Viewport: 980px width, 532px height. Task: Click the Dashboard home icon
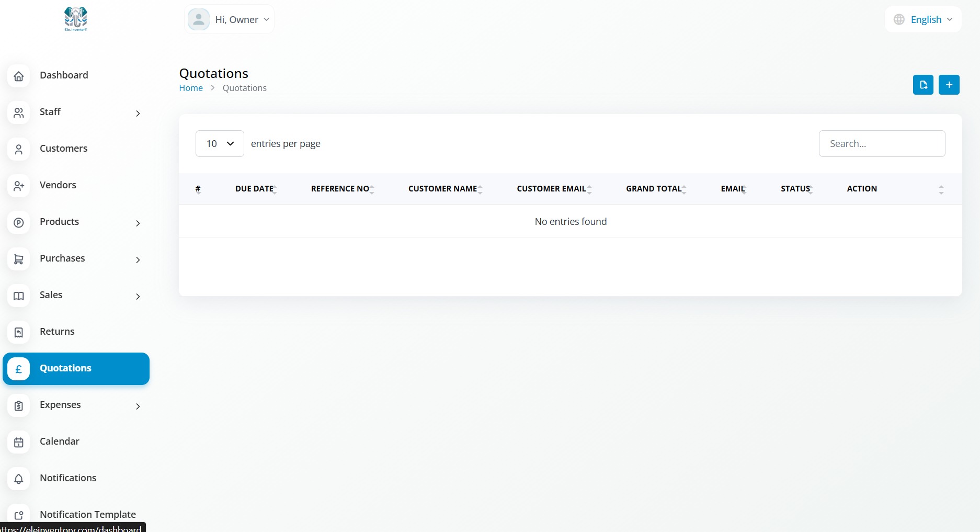tap(19, 76)
